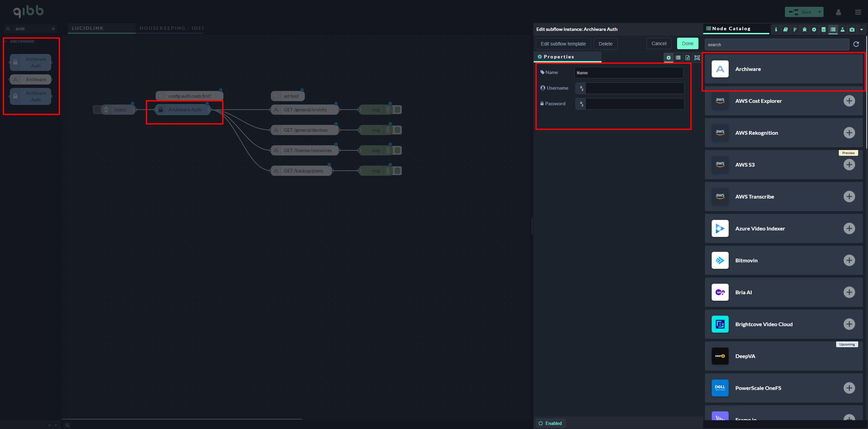Viewport: 868px width, 429px height.
Task: Open the git branch history sidebar icon
Action: [795, 30]
